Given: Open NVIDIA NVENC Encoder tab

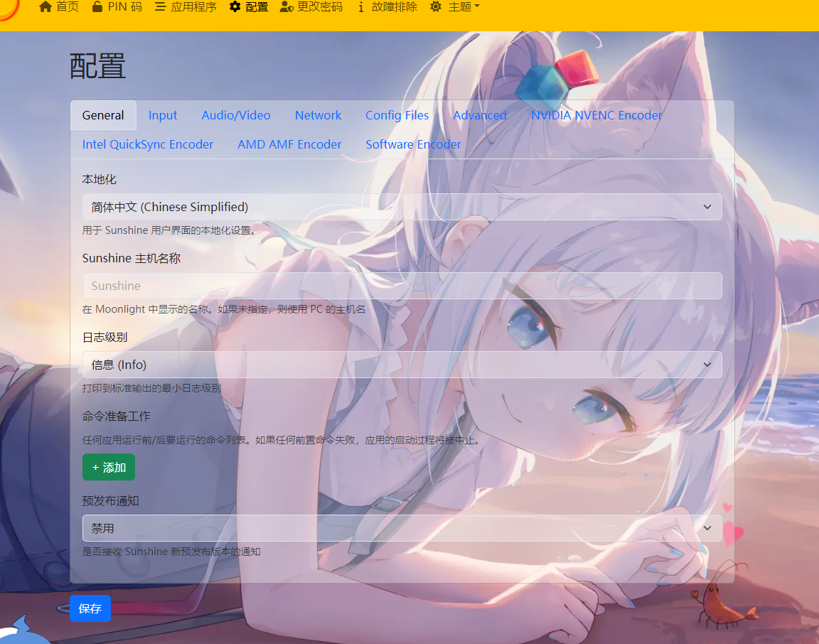Looking at the screenshot, I should 596,115.
